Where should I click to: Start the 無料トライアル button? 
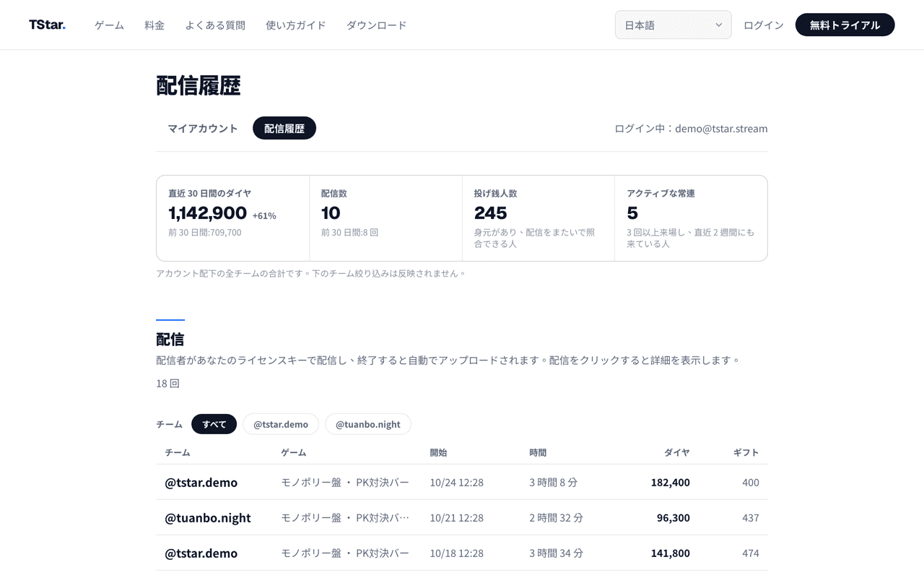pos(845,25)
